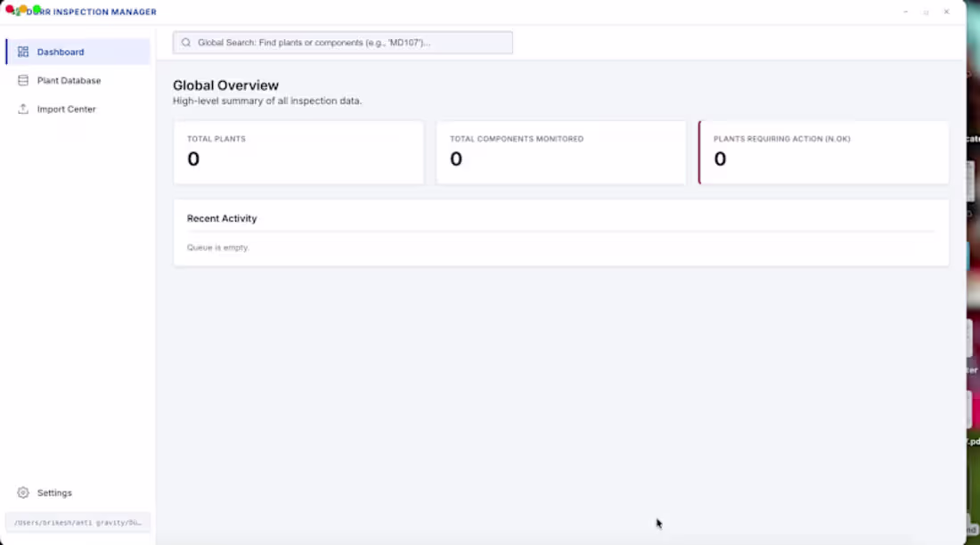Select the Plants Requiring Action card
Viewport: 980px width, 545px height.
(824, 152)
